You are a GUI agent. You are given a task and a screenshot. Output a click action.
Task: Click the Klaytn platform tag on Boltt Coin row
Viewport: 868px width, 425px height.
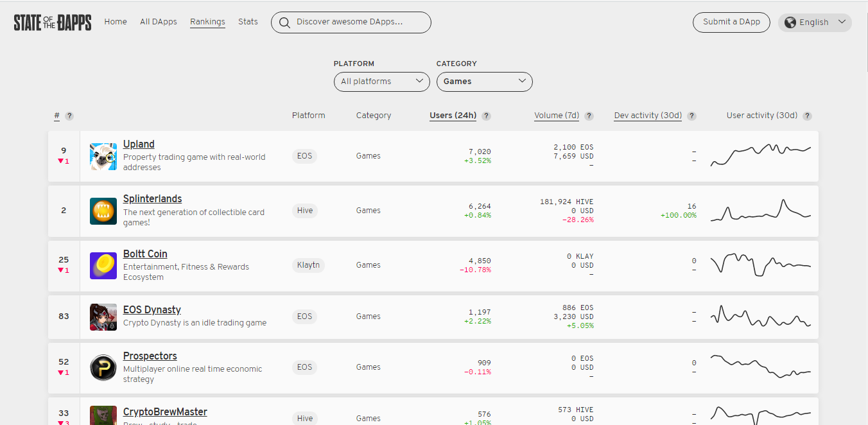click(x=309, y=265)
